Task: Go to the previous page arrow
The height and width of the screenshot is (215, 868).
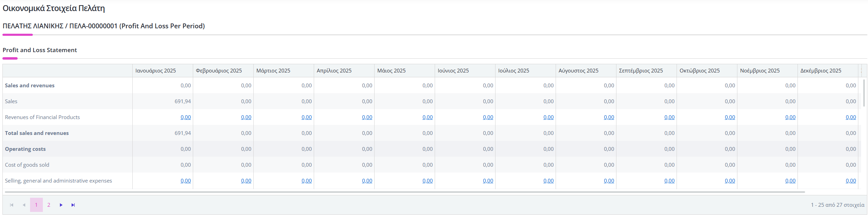Action: click(24, 205)
